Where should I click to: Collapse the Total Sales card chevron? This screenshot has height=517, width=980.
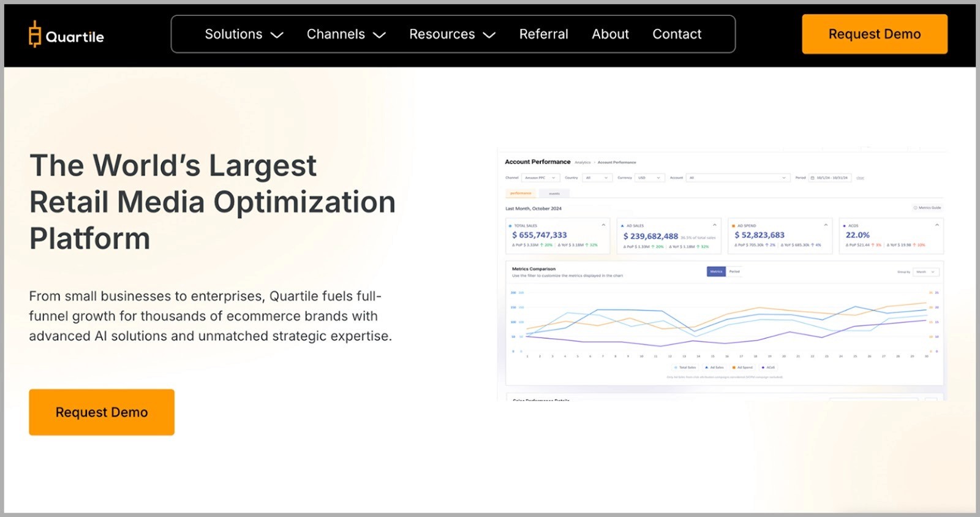pos(603,225)
